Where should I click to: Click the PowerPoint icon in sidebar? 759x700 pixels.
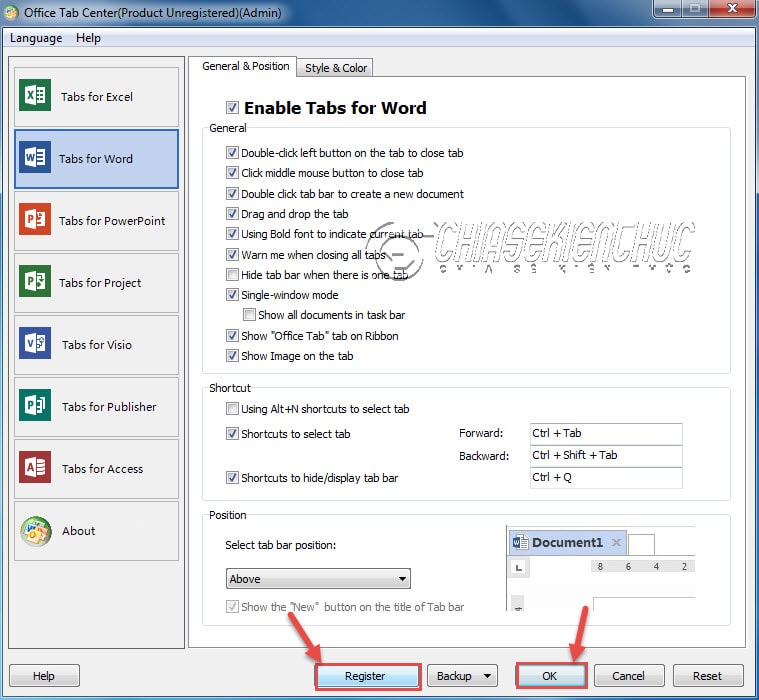point(35,219)
